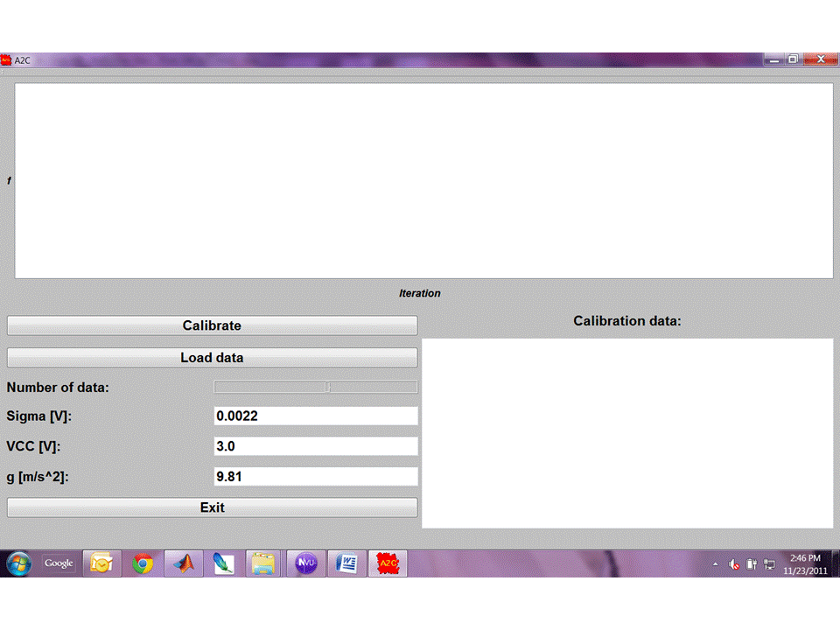Click the Sigma [V] input field
This screenshot has height=630, width=840.
(316, 416)
